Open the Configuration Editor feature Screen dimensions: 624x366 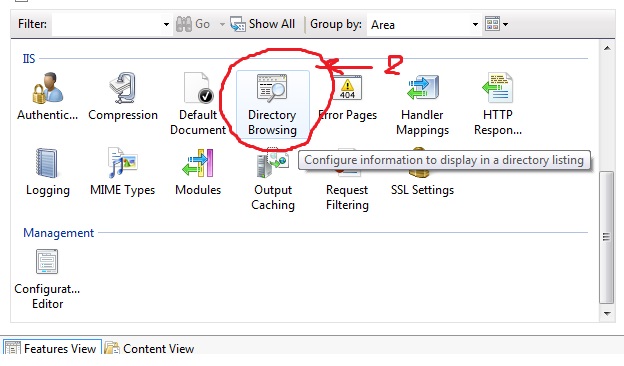tap(47, 279)
